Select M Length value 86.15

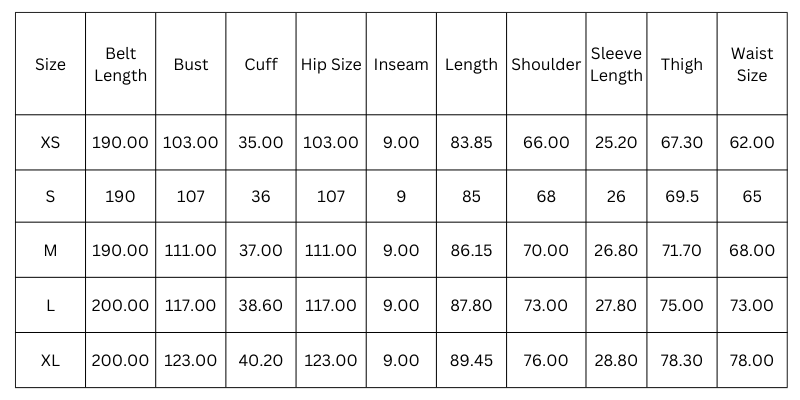[471, 251]
